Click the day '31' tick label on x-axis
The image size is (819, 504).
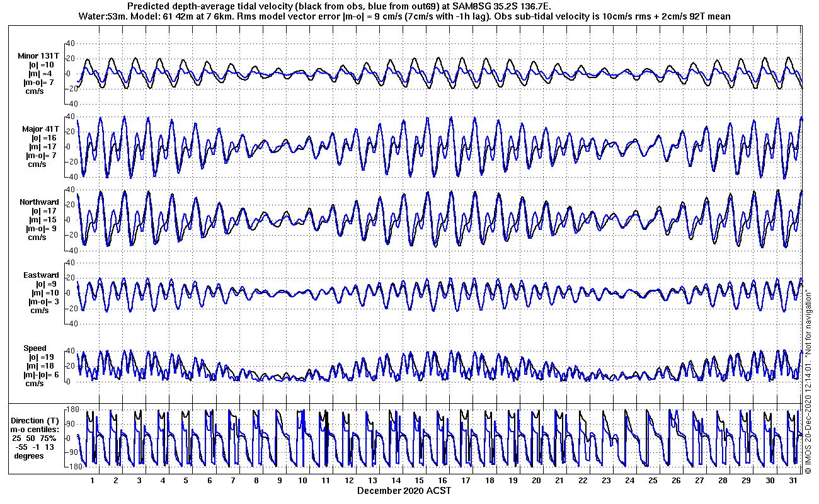tap(793, 480)
